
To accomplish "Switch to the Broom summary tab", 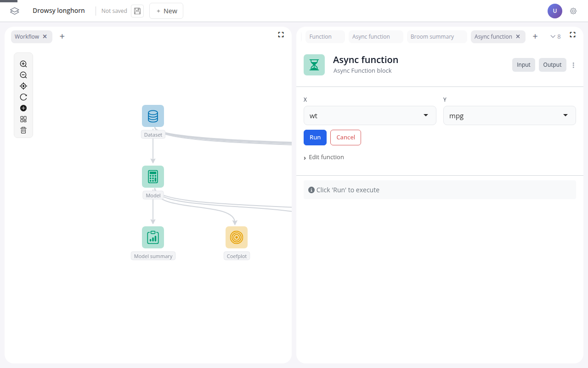I will [x=432, y=37].
